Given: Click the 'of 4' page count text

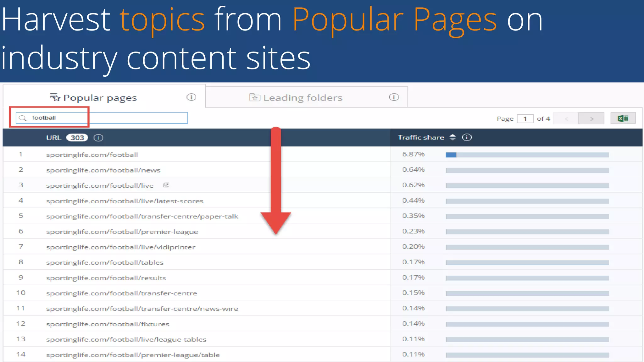Looking at the screenshot, I should 543,118.
